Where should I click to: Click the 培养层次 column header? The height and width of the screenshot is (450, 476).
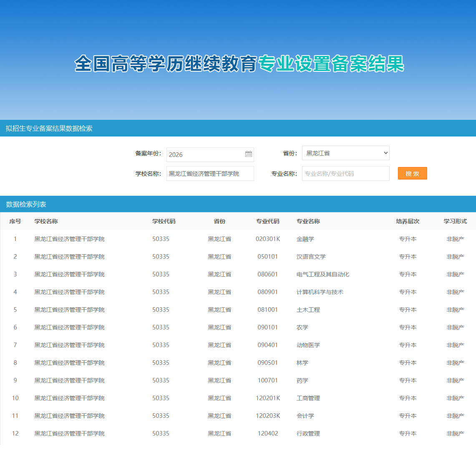[x=408, y=221]
